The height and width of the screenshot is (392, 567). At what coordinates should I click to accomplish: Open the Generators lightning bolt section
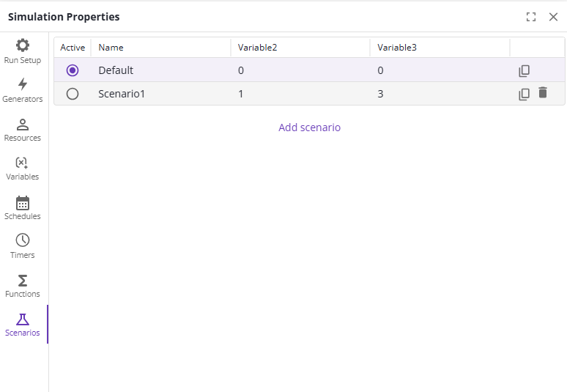coord(23,90)
